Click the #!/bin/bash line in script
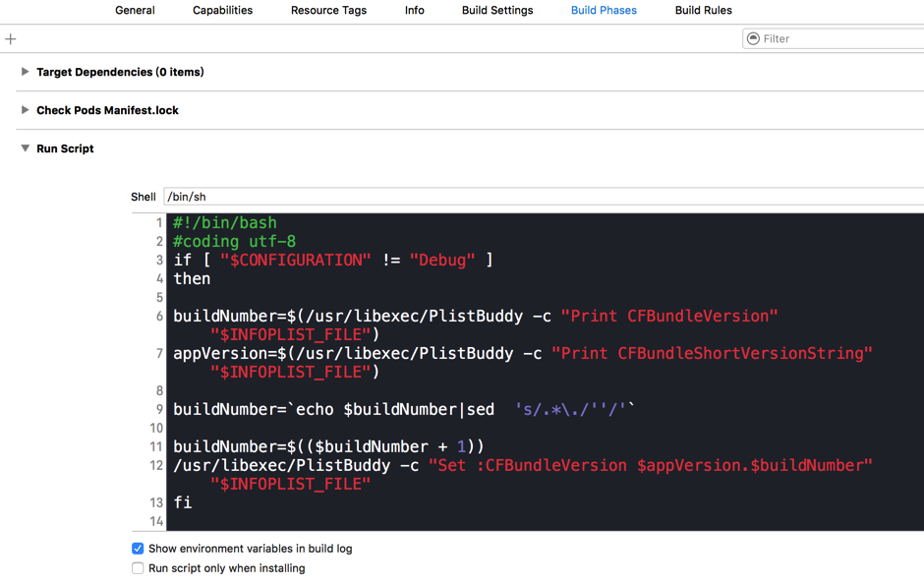Screen dimensions: 924x586 click(x=224, y=223)
